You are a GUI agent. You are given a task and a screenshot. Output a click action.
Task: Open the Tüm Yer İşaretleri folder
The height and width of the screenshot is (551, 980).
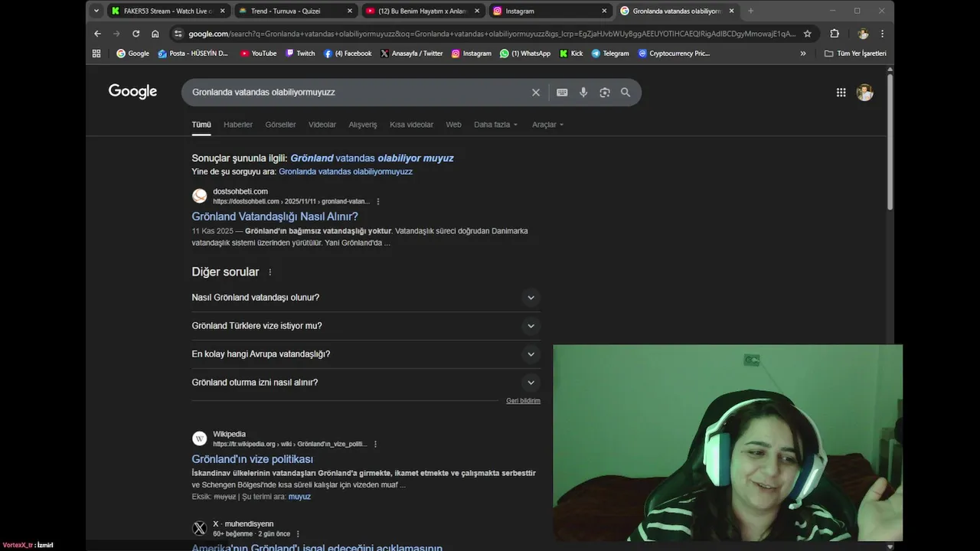(855, 54)
